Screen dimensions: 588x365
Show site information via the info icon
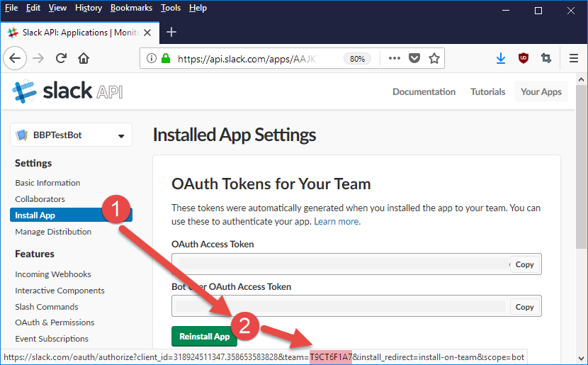pos(151,58)
